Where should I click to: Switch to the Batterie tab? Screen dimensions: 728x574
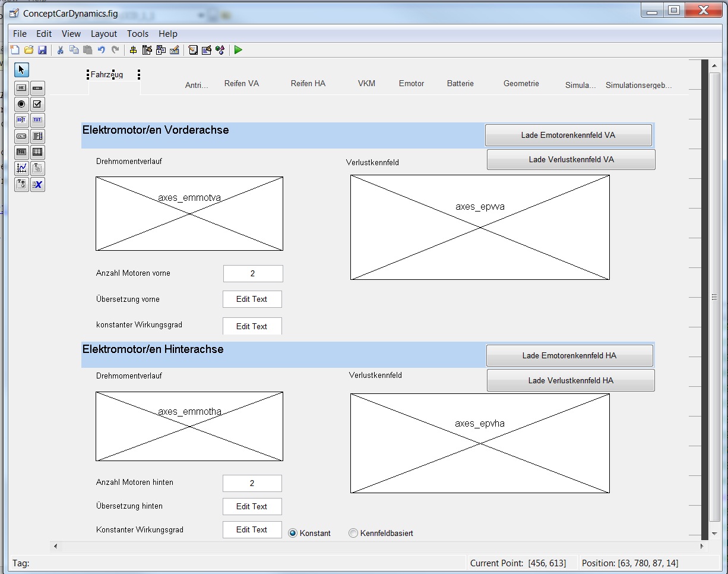click(460, 84)
